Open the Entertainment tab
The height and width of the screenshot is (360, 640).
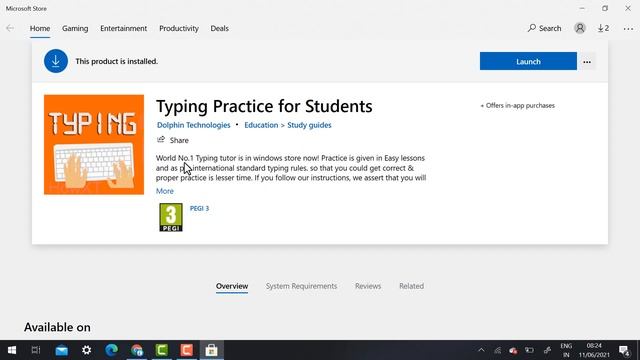click(x=124, y=28)
